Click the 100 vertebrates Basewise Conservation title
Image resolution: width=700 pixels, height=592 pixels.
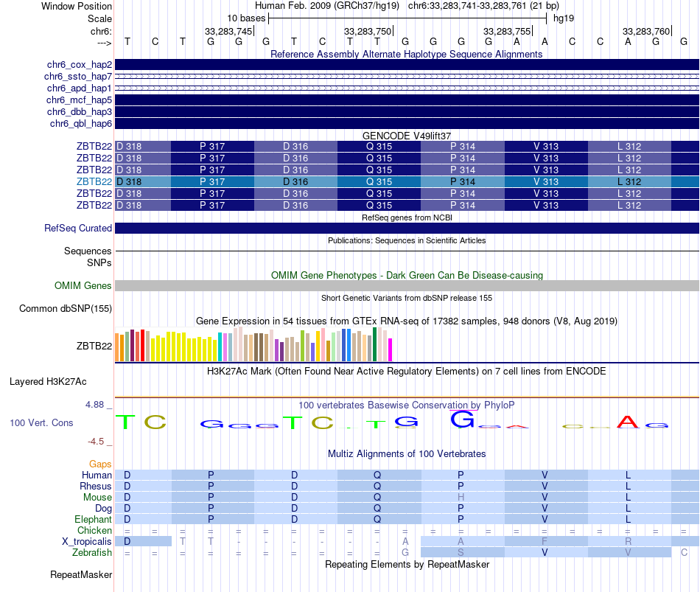click(x=407, y=405)
